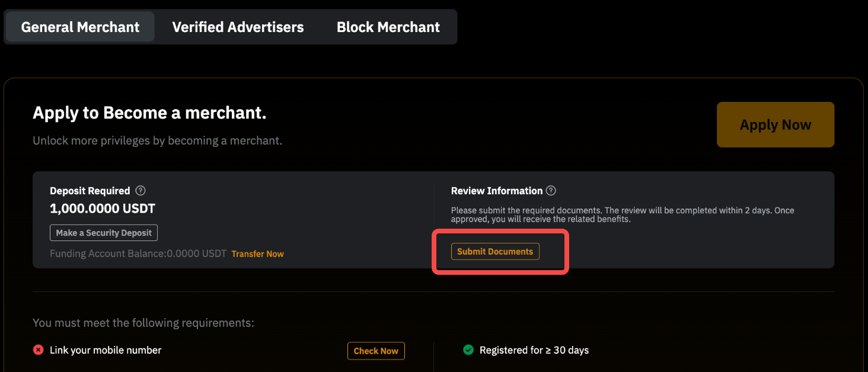Open the Verified Advertisers tab

click(238, 27)
